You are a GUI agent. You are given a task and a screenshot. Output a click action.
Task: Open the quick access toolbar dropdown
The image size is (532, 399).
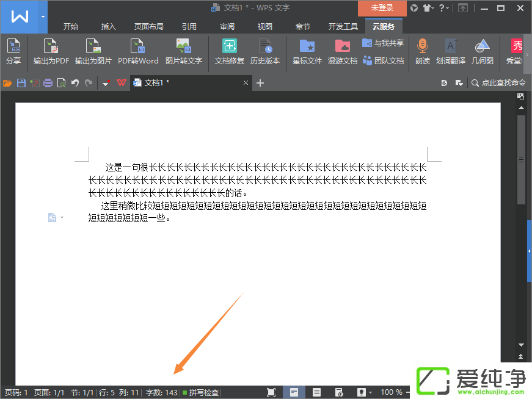104,82
